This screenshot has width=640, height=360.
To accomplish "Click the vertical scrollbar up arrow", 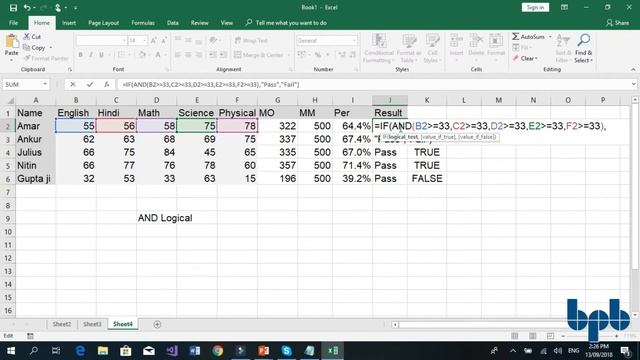I will 635,100.
